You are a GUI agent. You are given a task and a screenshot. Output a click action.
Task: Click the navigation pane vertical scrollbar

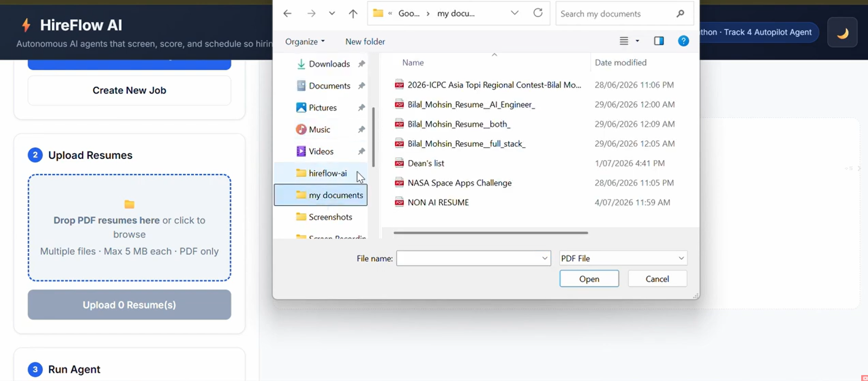click(373, 137)
